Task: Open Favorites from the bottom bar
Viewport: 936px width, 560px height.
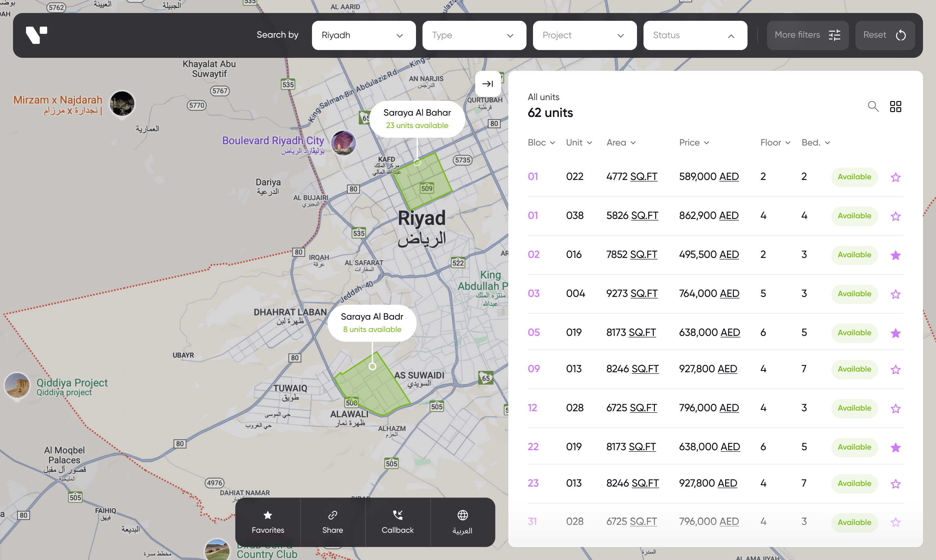Action: pos(268,522)
